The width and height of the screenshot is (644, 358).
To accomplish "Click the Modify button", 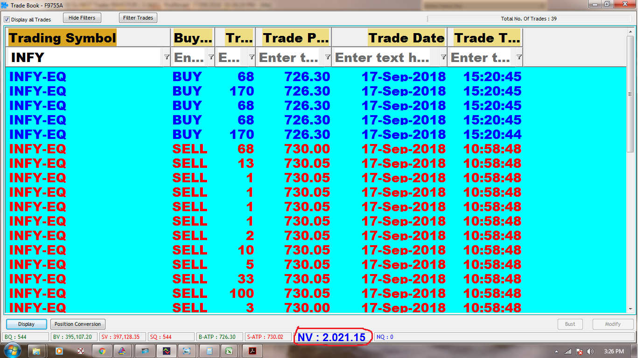I will pos(613,324).
